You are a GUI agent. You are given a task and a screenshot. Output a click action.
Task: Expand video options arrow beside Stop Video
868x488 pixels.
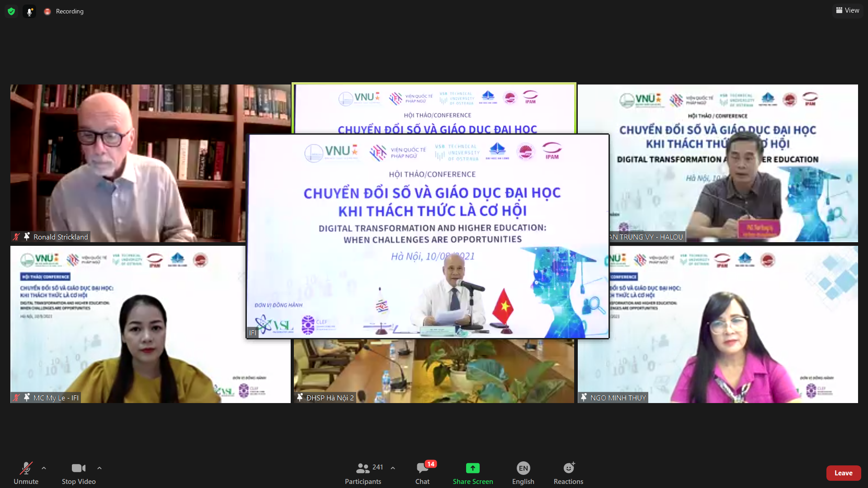(99, 468)
